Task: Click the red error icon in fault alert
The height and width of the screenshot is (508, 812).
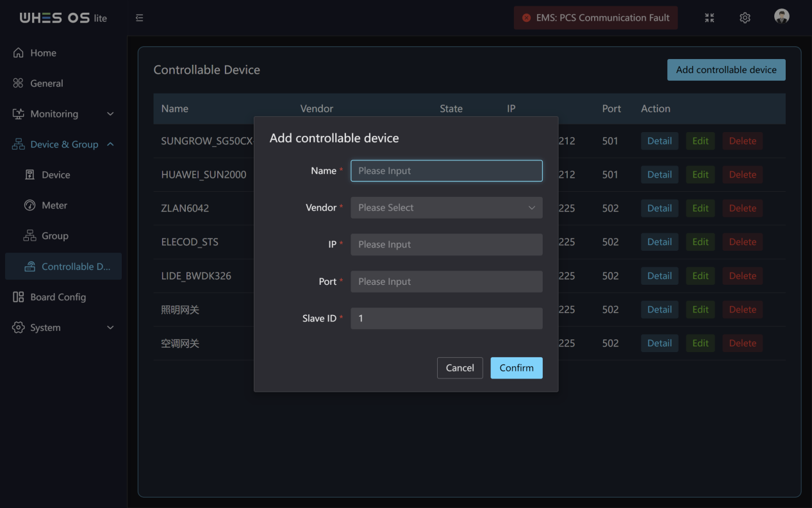Action: pos(526,18)
